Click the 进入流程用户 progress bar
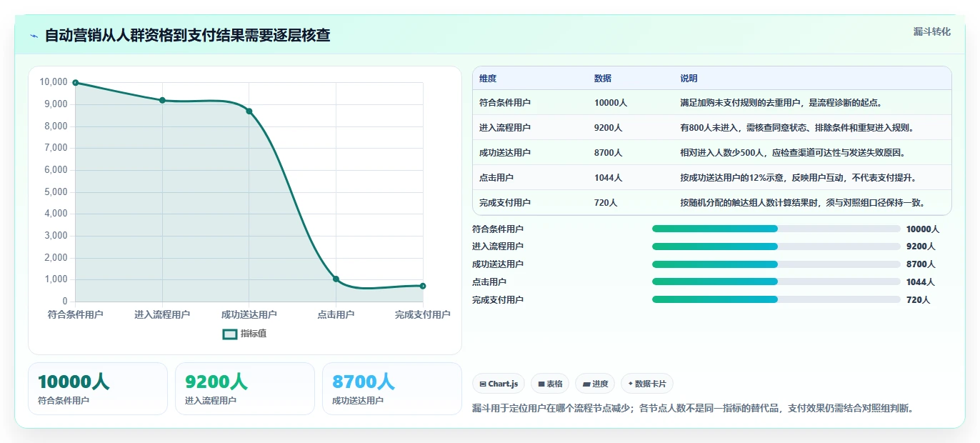Screen dimensions: 980x443 pyautogui.click(x=776, y=247)
